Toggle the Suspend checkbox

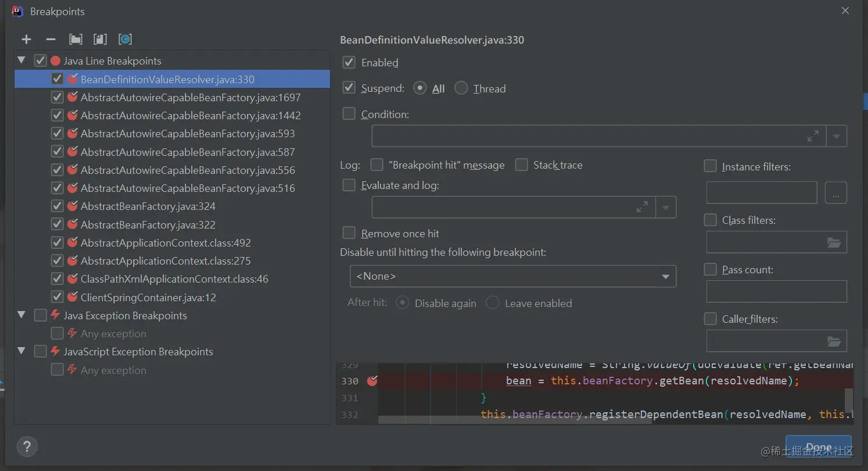click(x=349, y=88)
